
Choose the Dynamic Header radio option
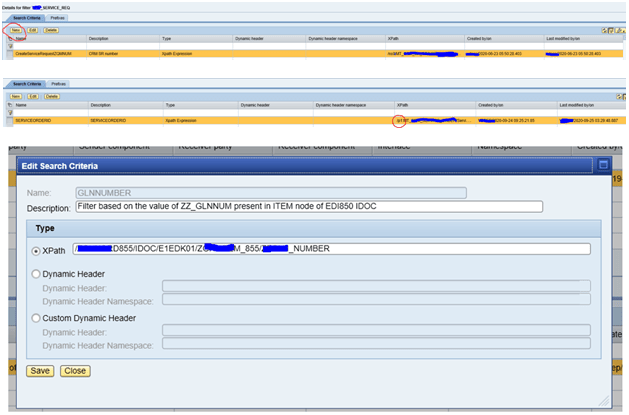37,272
